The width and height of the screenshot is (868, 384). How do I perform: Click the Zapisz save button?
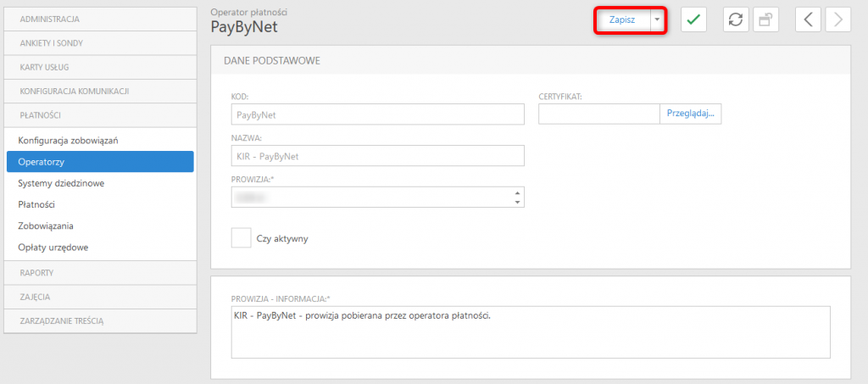tap(623, 19)
